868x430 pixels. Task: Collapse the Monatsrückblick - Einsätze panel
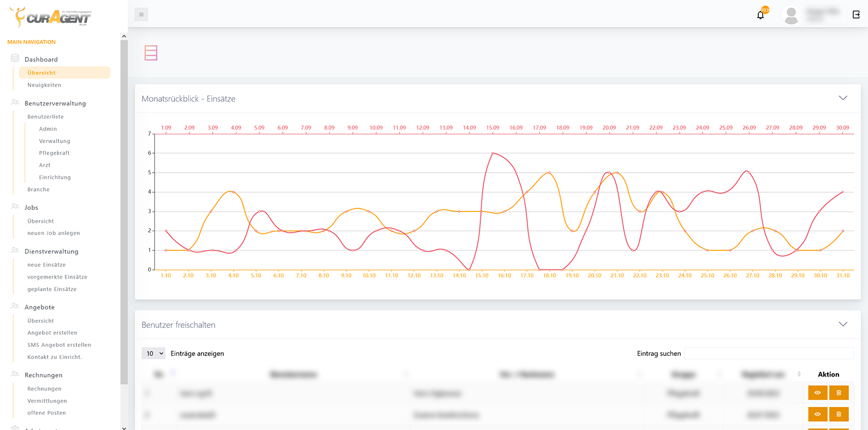[x=843, y=98]
